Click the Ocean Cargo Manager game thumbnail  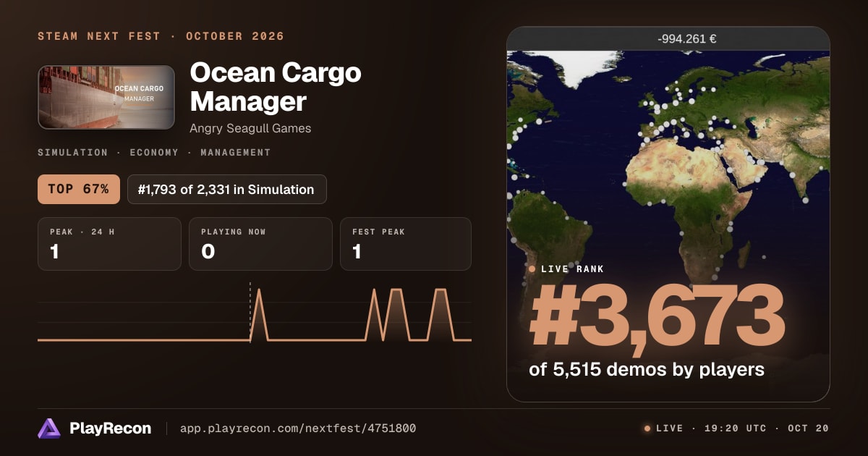(106, 98)
